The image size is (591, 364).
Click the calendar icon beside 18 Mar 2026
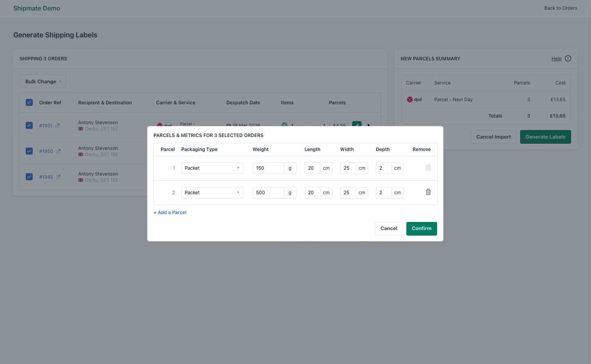(x=229, y=125)
